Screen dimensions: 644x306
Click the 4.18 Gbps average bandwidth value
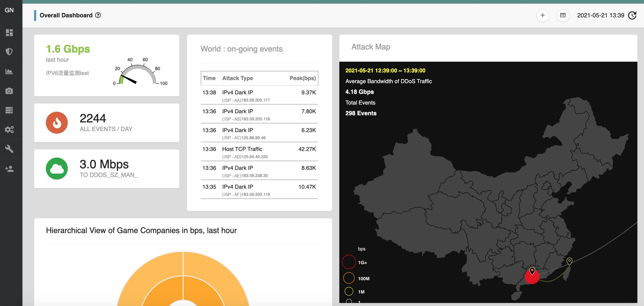pyautogui.click(x=360, y=92)
